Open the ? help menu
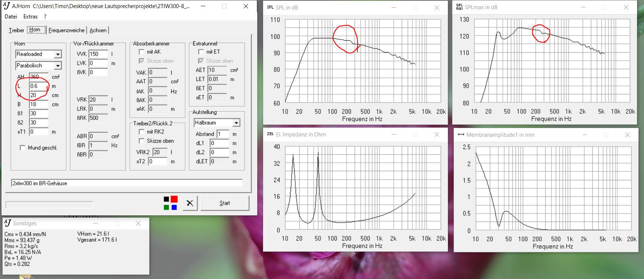 45,16
